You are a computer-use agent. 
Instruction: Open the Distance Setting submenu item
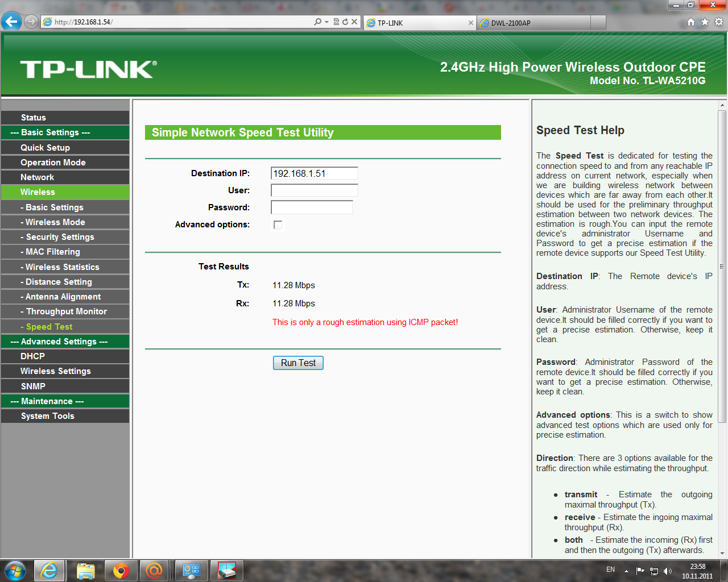tap(65, 282)
